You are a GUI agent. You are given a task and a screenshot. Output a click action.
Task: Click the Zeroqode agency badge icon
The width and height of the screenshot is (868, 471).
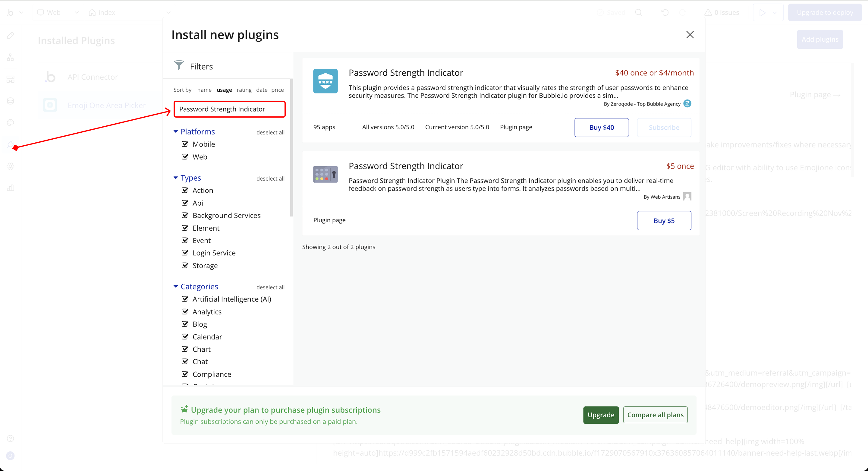click(x=687, y=103)
